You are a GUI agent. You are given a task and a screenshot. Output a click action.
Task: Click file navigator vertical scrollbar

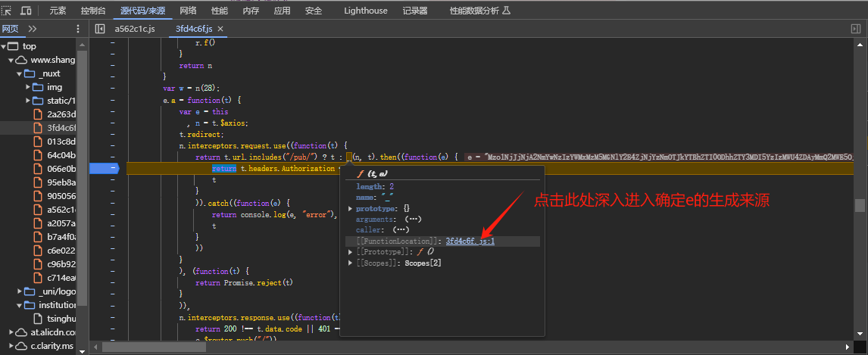click(x=82, y=177)
